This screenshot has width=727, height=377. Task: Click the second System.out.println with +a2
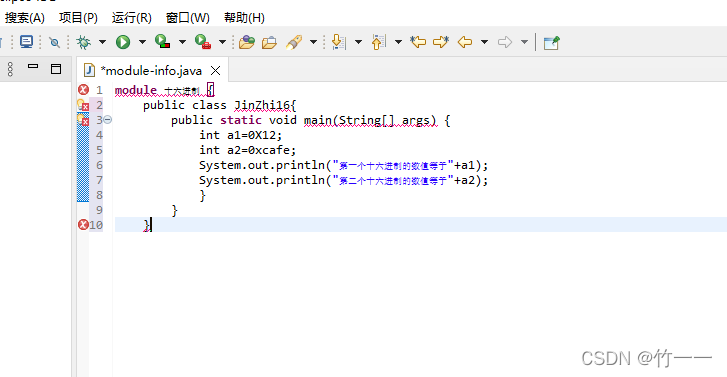[x=344, y=180]
